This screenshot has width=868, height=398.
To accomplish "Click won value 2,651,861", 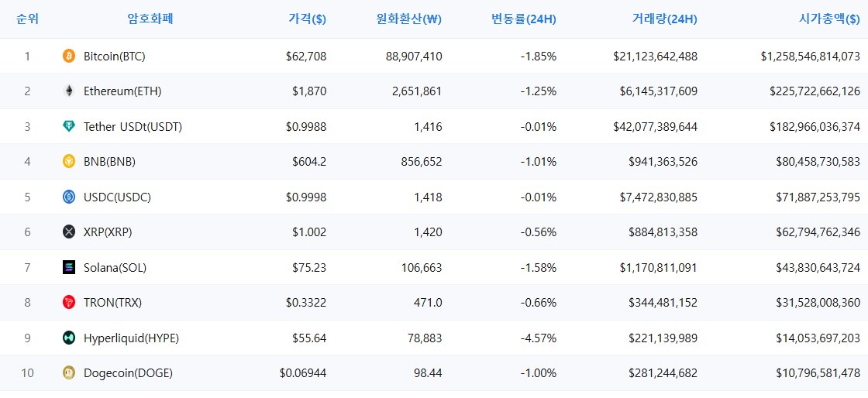I will (417, 91).
